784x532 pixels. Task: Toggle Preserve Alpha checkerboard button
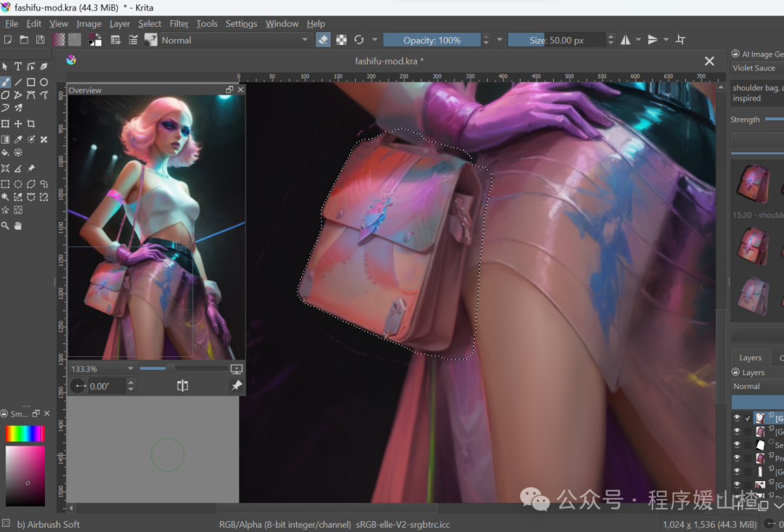(341, 40)
